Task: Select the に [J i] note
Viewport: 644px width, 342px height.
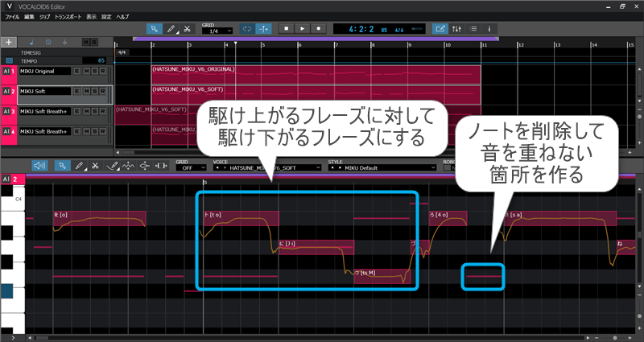Action: tap(316, 247)
